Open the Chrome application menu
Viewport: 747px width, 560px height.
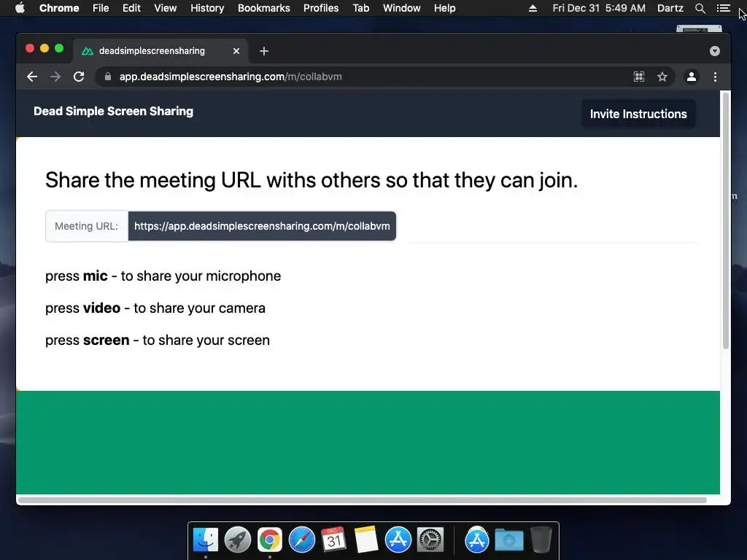tap(59, 8)
